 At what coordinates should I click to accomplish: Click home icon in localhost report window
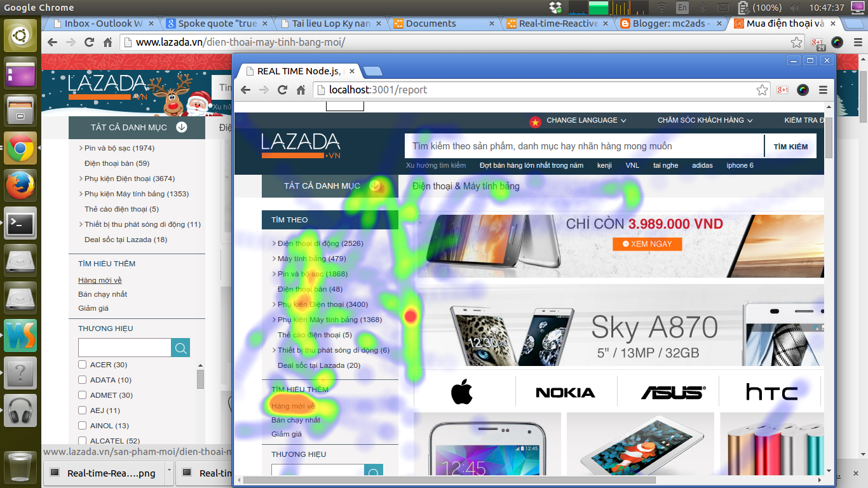click(x=301, y=90)
